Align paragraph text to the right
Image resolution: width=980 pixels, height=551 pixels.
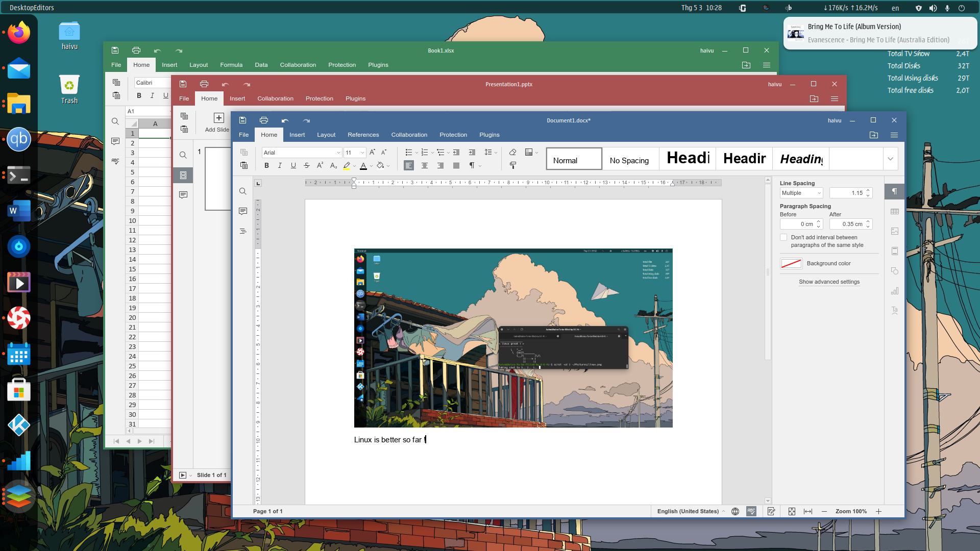coord(440,165)
